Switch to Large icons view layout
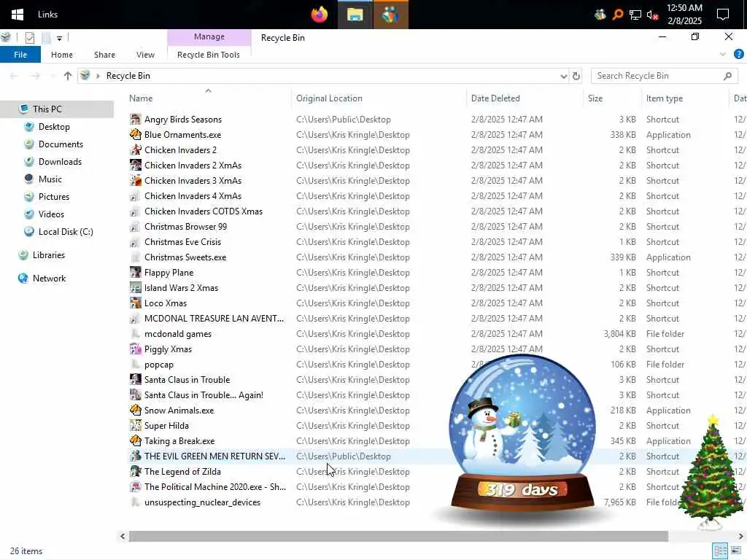 point(737,551)
